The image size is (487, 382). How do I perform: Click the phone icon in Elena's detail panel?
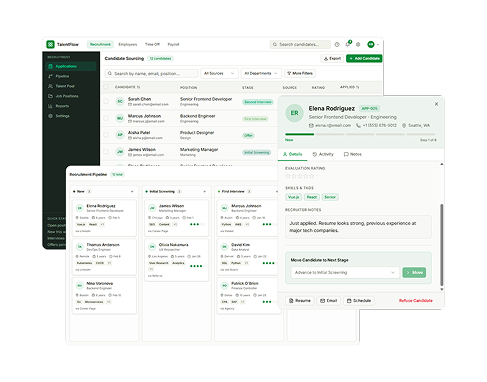point(358,125)
